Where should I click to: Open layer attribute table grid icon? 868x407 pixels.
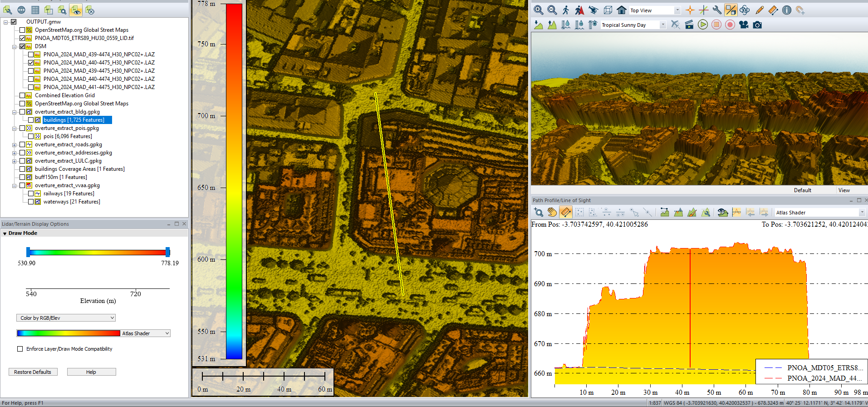click(x=35, y=10)
